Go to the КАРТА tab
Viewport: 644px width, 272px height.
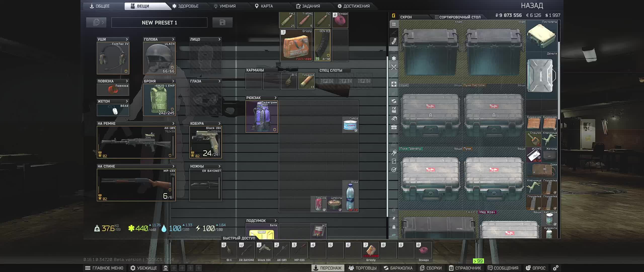coord(264,6)
